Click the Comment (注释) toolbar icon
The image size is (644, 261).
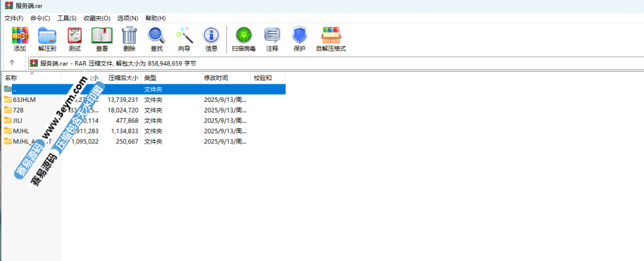(272, 38)
